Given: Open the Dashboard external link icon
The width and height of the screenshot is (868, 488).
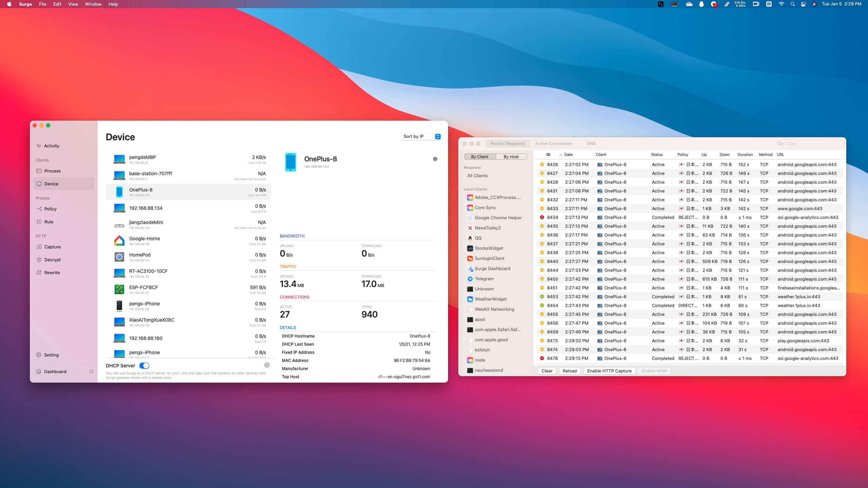Looking at the screenshot, I should point(91,371).
